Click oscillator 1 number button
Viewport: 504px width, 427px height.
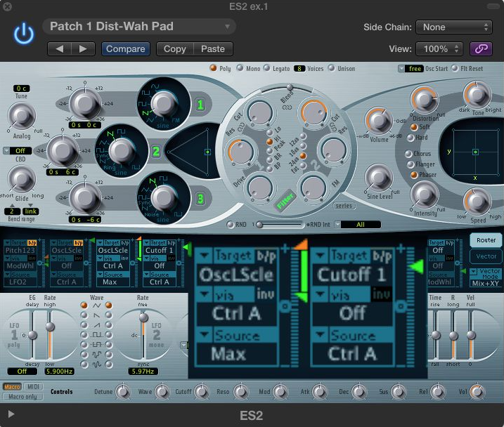click(x=200, y=105)
